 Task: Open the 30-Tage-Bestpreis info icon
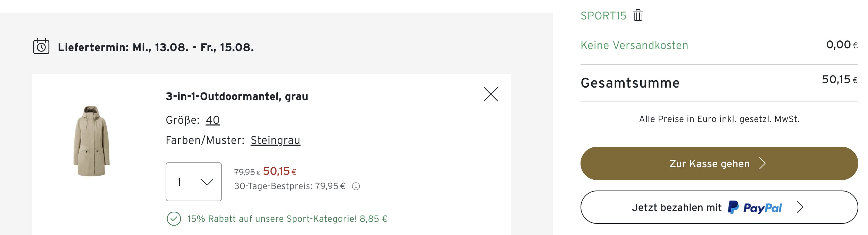point(356,187)
